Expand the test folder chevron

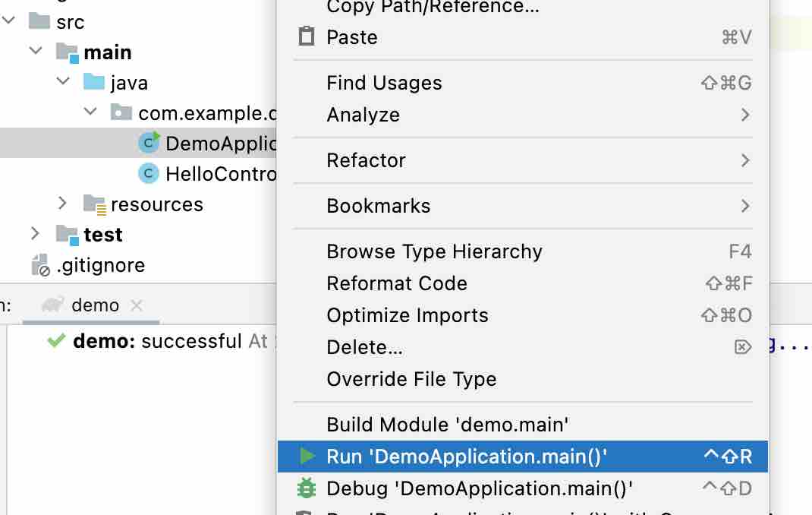pos(35,234)
